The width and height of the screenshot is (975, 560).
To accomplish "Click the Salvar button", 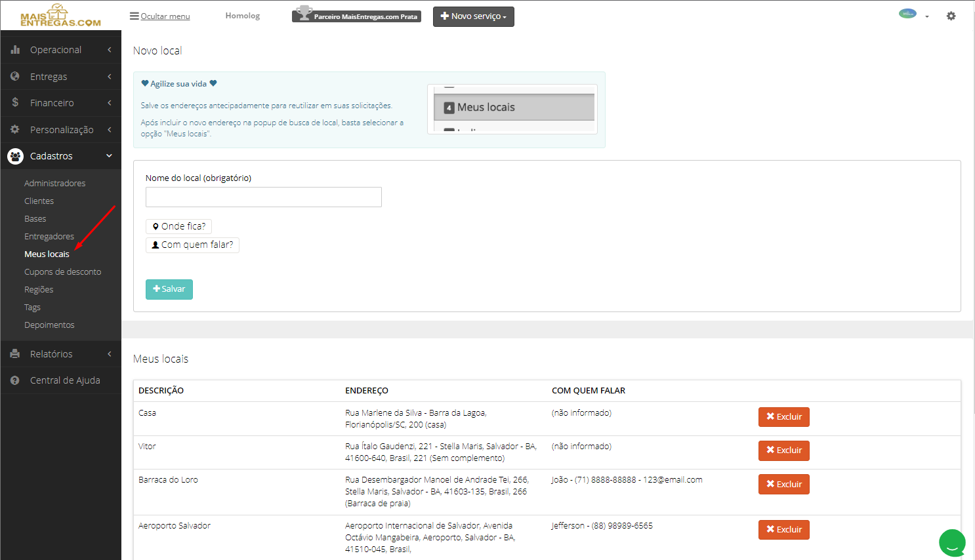I will (x=169, y=289).
